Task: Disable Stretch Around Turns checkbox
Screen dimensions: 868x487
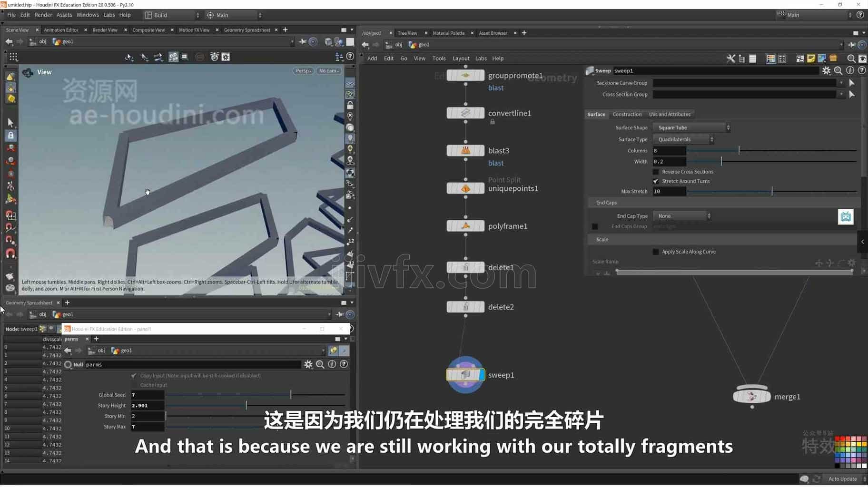Action: coord(656,181)
